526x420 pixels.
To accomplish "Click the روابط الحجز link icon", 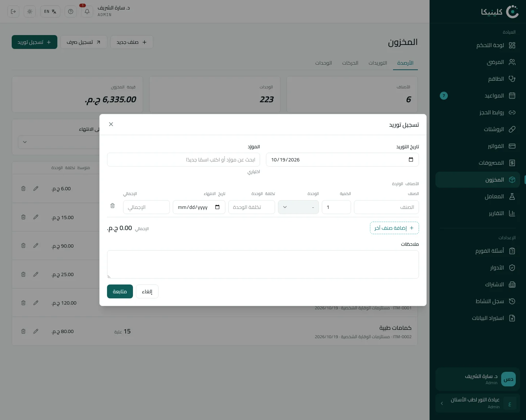I will 512,112.
